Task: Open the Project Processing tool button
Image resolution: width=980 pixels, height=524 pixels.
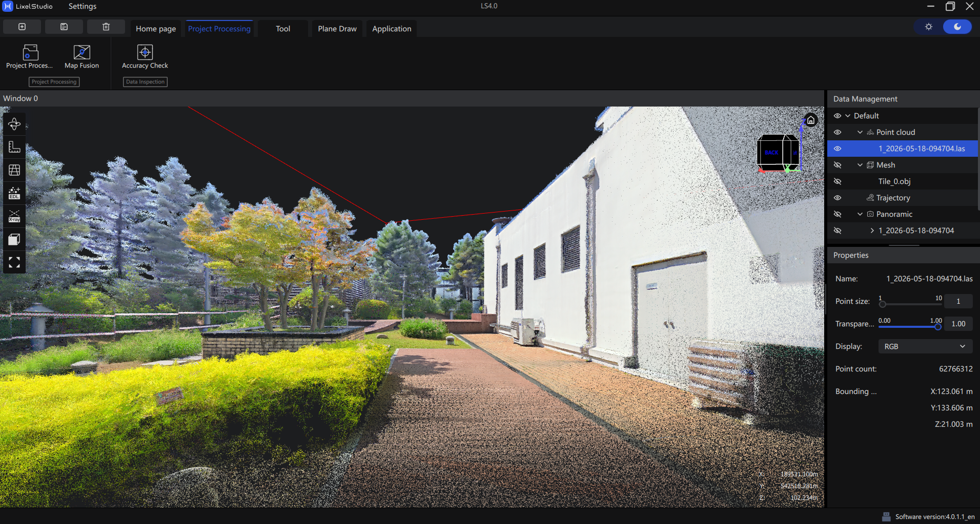Action: tap(29, 57)
